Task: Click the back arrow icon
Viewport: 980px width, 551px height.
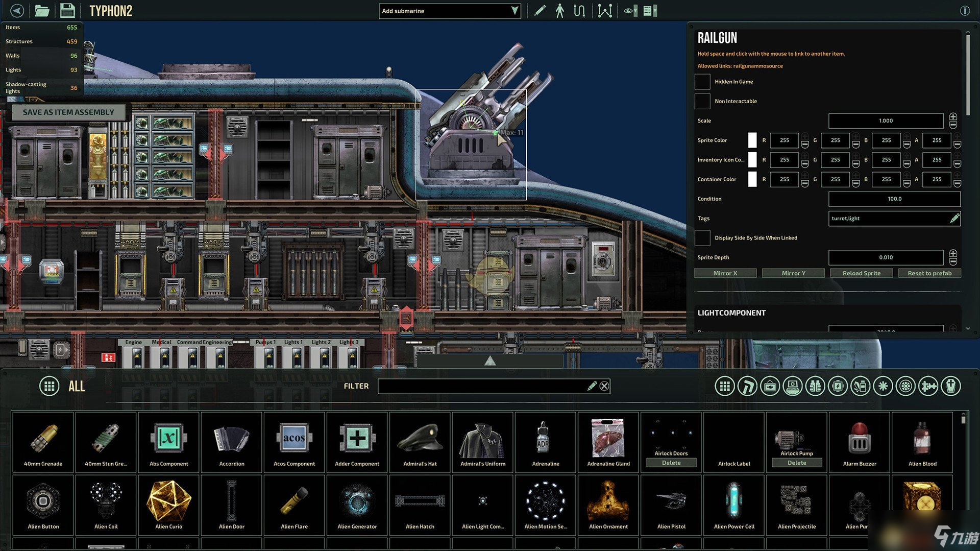Action: pyautogui.click(x=17, y=11)
